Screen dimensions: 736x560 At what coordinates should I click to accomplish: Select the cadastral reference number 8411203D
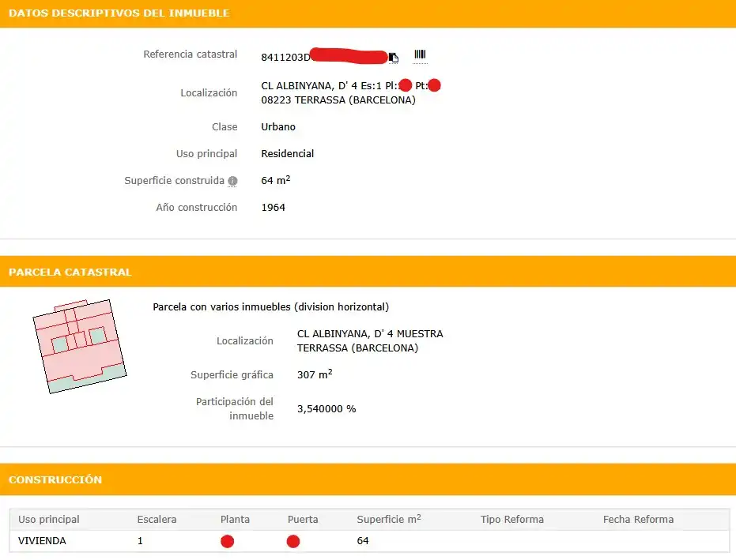coord(286,57)
